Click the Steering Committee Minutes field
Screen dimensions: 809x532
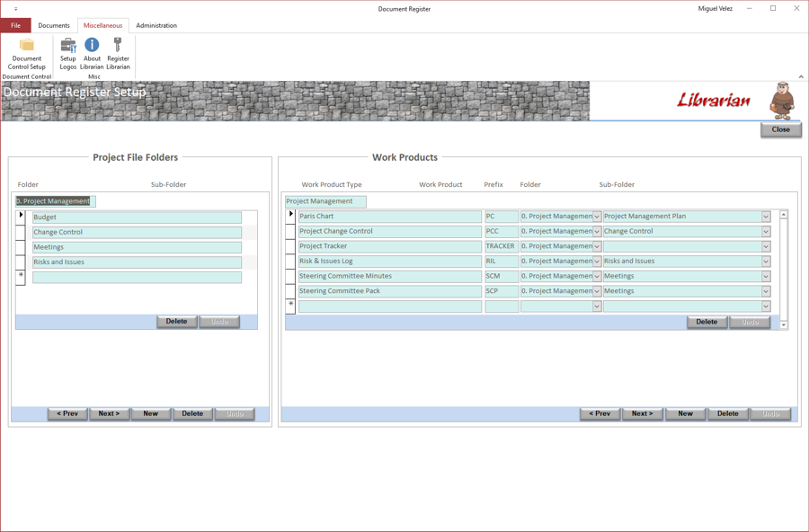pyautogui.click(x=390, y=277)
